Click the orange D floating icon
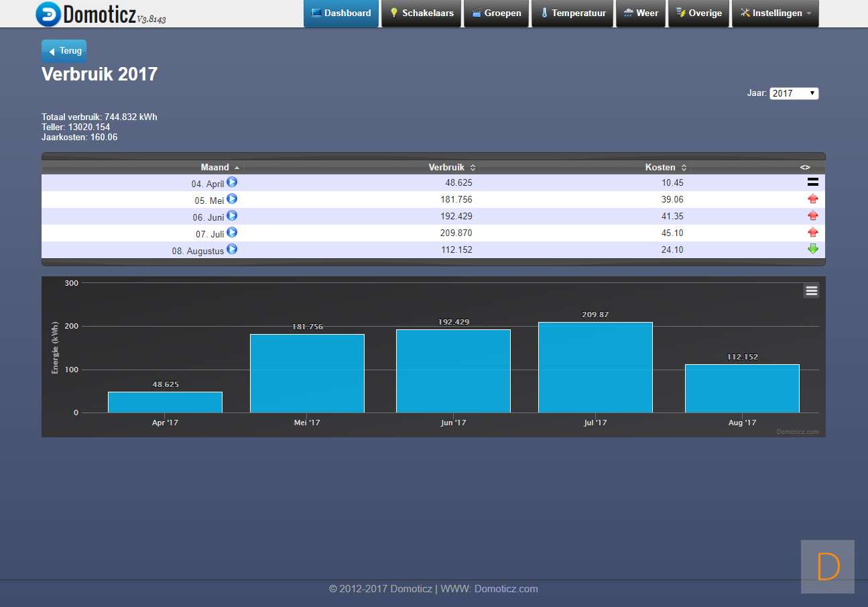 (x=828, y=567)
